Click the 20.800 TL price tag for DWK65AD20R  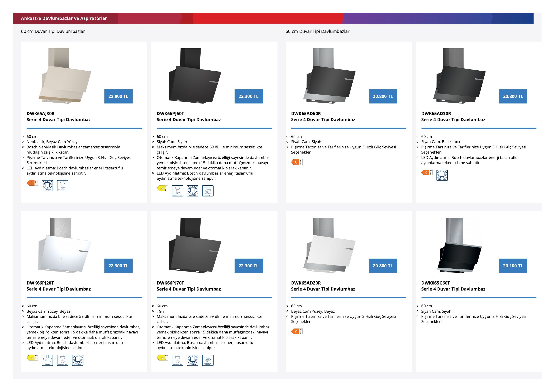(x=383, y=266)
